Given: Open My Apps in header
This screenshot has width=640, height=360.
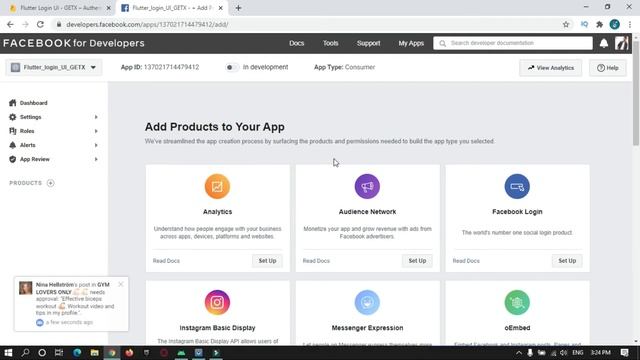Looking at the screenshot, I should pyautogui.click(x=411, y=43).
